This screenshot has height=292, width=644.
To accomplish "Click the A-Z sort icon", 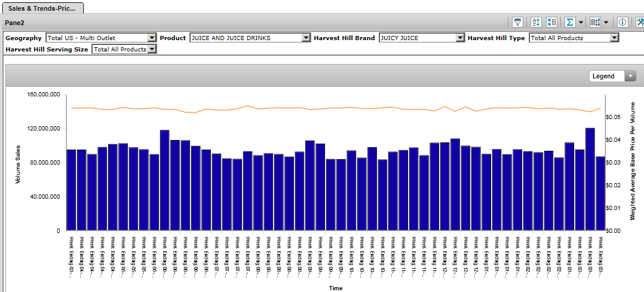I will pos(535,22).
